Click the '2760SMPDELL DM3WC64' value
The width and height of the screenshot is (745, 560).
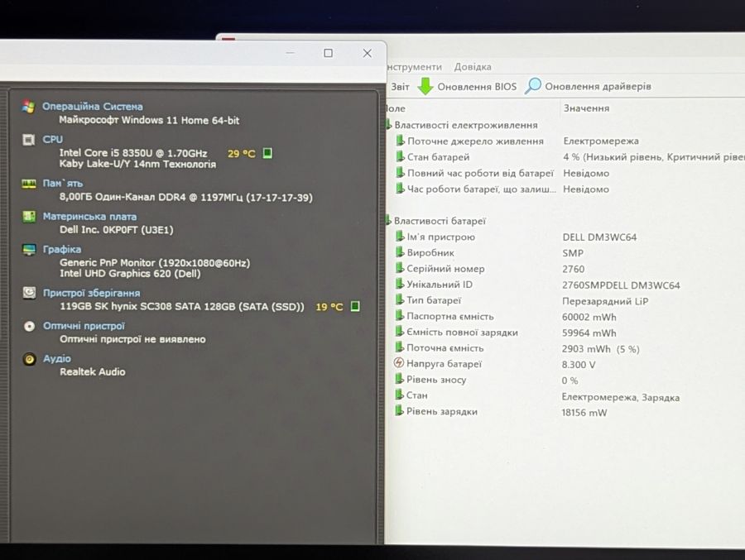tap(621, 285)
